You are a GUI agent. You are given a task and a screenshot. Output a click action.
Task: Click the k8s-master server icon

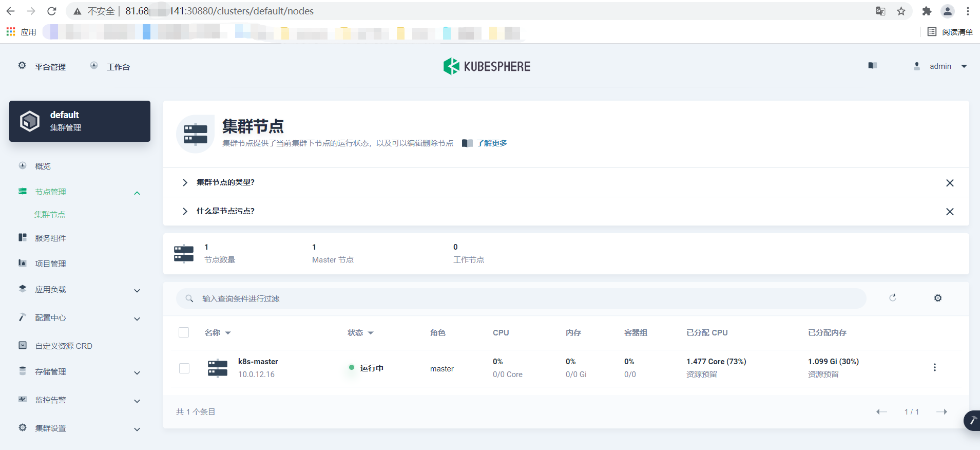(218, 368)
